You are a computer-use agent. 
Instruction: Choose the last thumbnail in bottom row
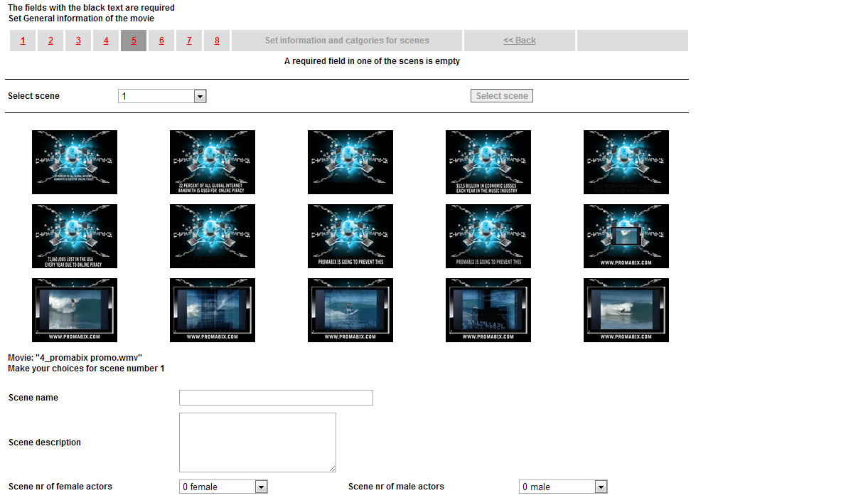point(626,310)
